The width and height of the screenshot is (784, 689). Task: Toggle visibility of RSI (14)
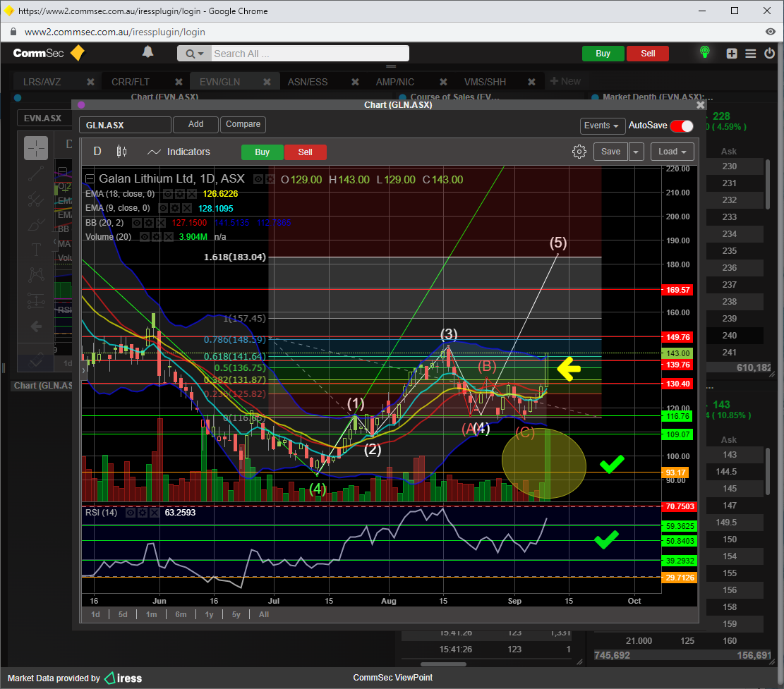tap(131, 513)
